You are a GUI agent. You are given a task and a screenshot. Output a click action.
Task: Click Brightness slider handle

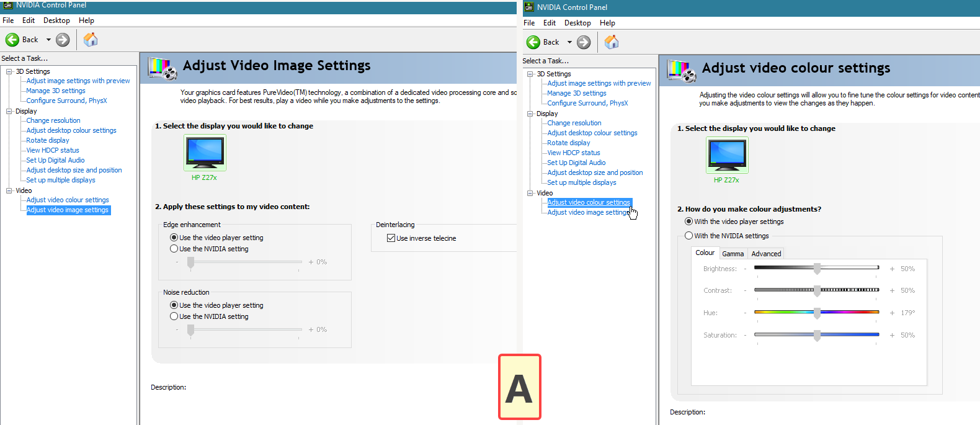click(x=817, y=269)
